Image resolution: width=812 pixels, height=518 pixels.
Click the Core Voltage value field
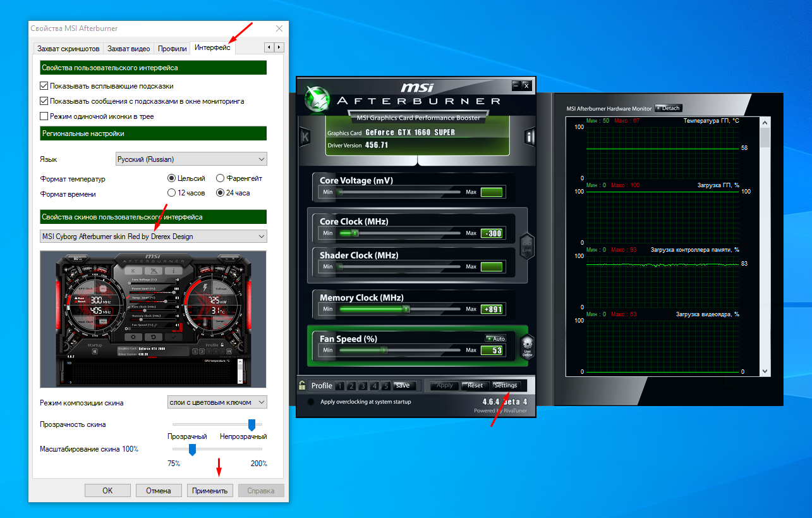click(492, 192)
